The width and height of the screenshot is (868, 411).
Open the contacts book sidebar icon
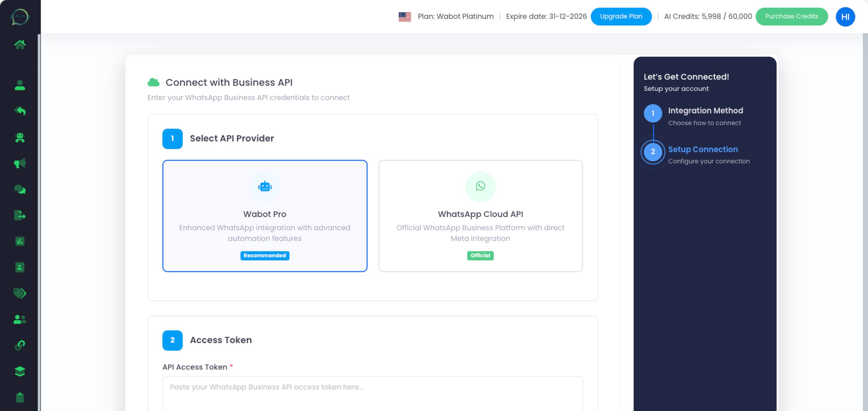(x=20, y=267)
